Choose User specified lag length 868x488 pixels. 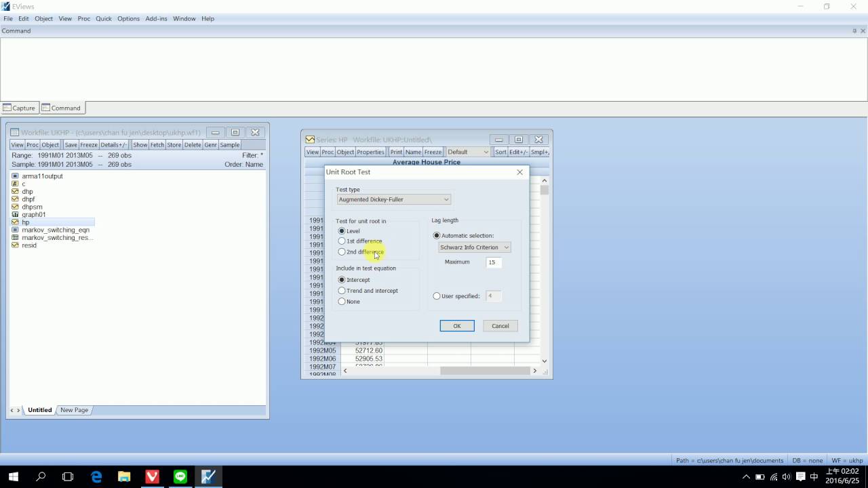tap(437, 296)
